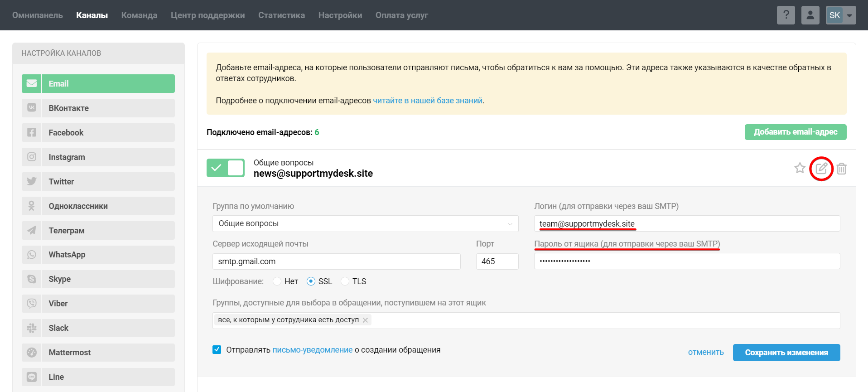Toggle off the news@supportmydesk.site mailbox switch

[x=226, y=168]
